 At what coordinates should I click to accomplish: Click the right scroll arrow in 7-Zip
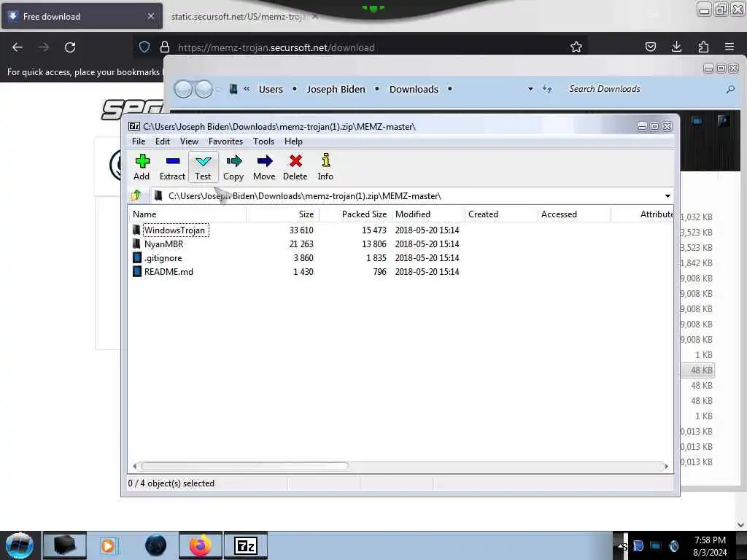click(x=666, y=466)
